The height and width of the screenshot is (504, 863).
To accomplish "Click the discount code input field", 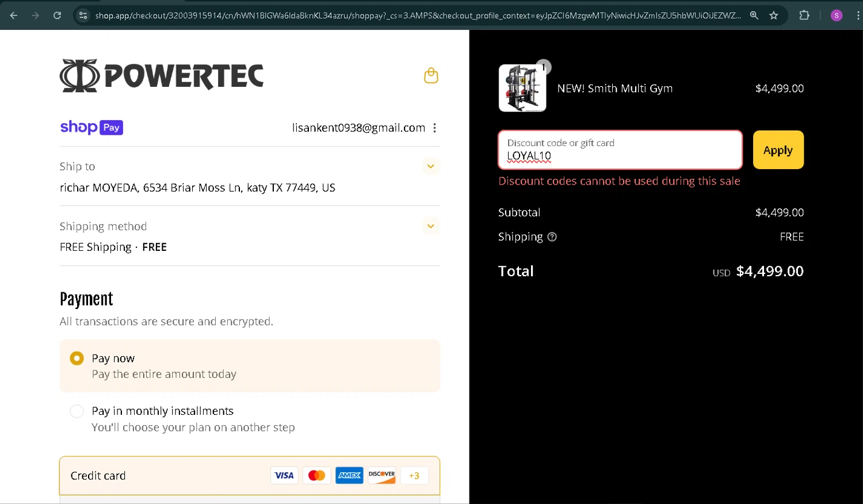I will (x=620, y=150).
